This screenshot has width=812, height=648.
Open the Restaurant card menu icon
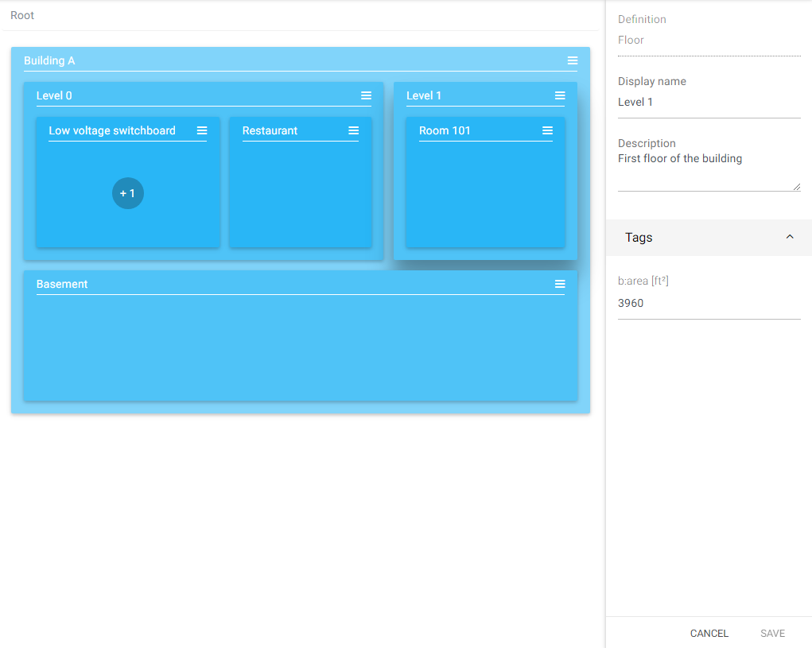[354, 131]
